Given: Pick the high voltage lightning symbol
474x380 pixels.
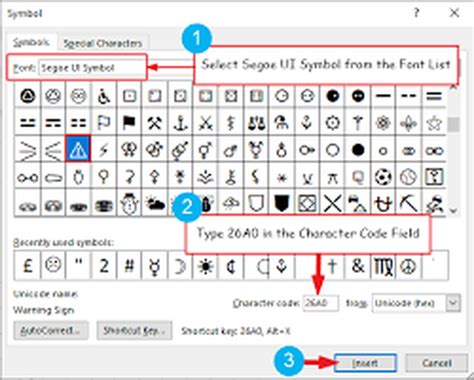Looking at the screenshot, I should 103,150.
